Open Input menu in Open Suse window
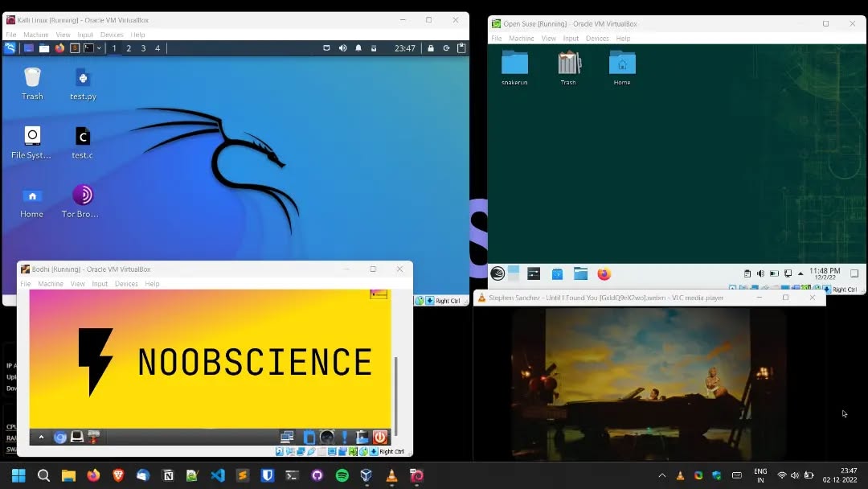This screenshot has height=489, width=868. pos(571,39)
